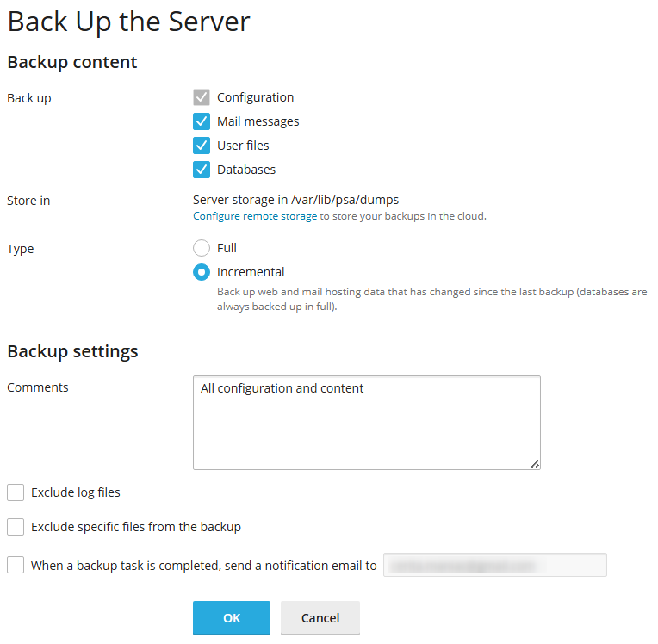Click the 'Store in' label
This screenshot has width=658, height=644.
28,201
